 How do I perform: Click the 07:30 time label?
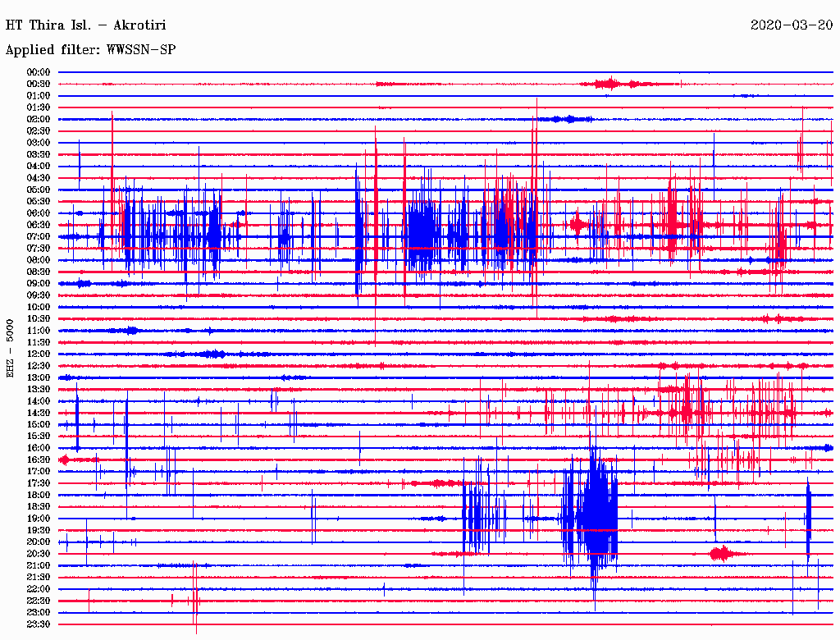pos(39,249)
